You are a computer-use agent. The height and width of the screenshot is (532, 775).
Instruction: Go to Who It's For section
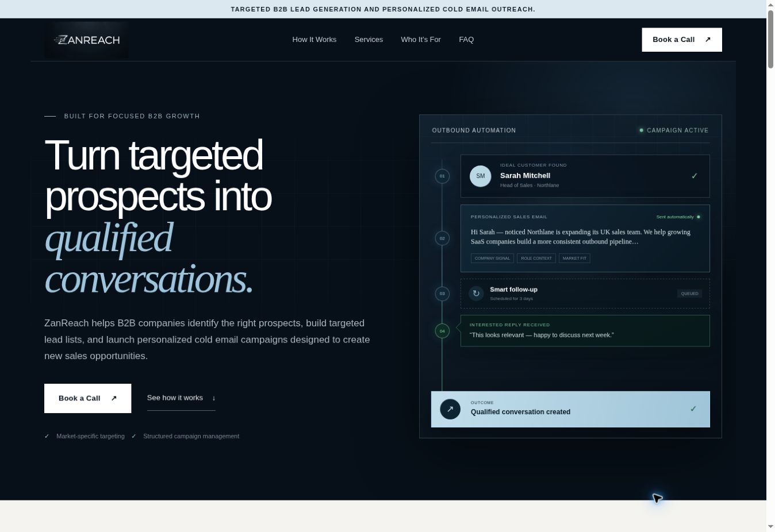click(x=421, y=40)
